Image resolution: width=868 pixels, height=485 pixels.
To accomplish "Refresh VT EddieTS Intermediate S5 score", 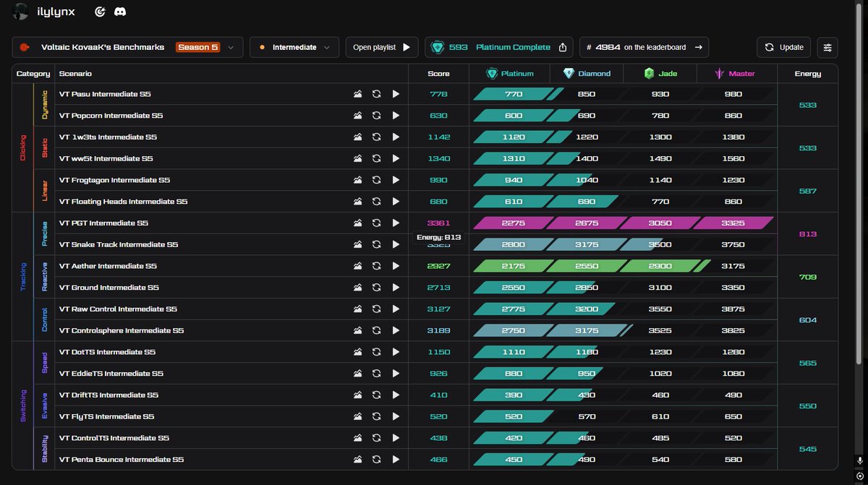I will tap(376, 374).
